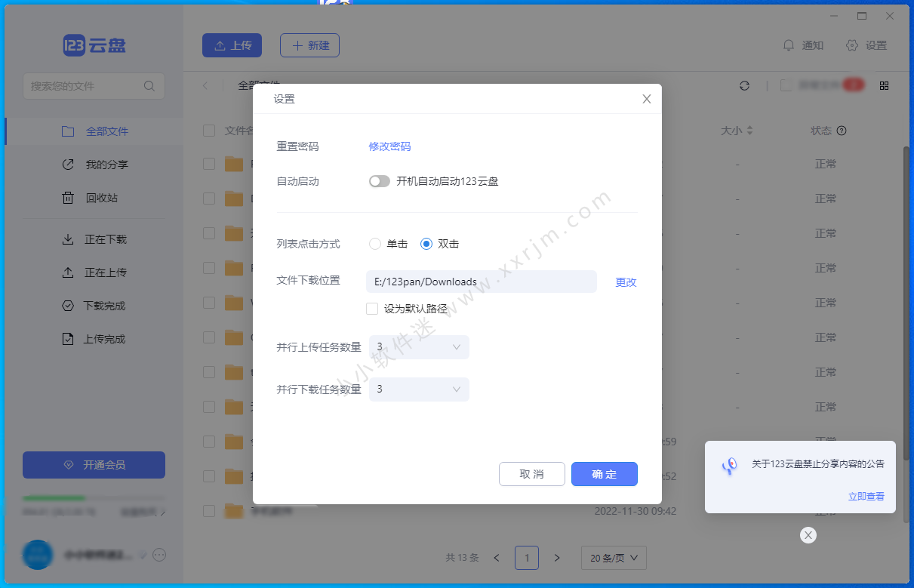The height and width of the screenshot is (588, 914).
Task: Switch to grid view layout icon
Action: click(885, 86)
